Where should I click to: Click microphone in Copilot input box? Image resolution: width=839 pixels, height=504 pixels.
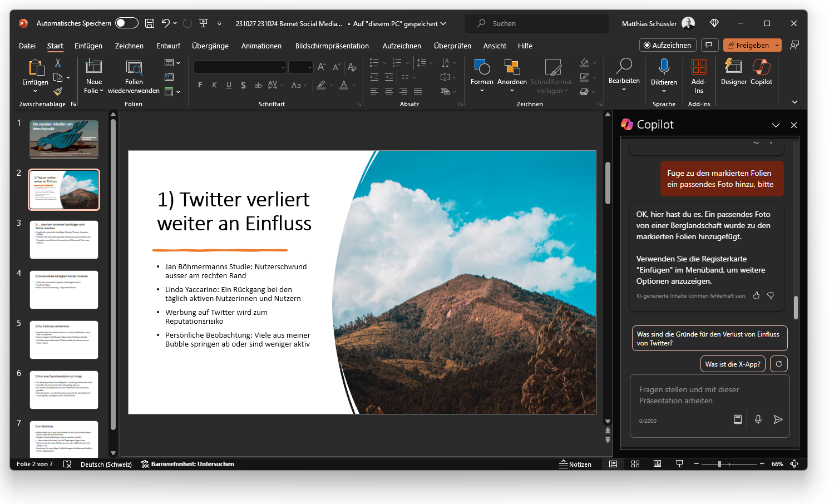pyautogui.click(x=758, y=419)
